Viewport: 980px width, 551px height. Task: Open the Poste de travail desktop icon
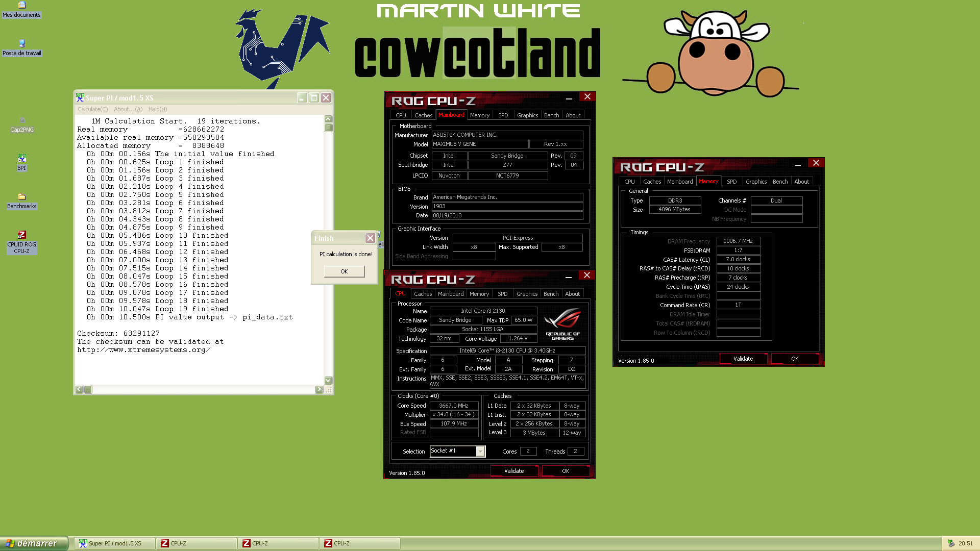point(21,48)
